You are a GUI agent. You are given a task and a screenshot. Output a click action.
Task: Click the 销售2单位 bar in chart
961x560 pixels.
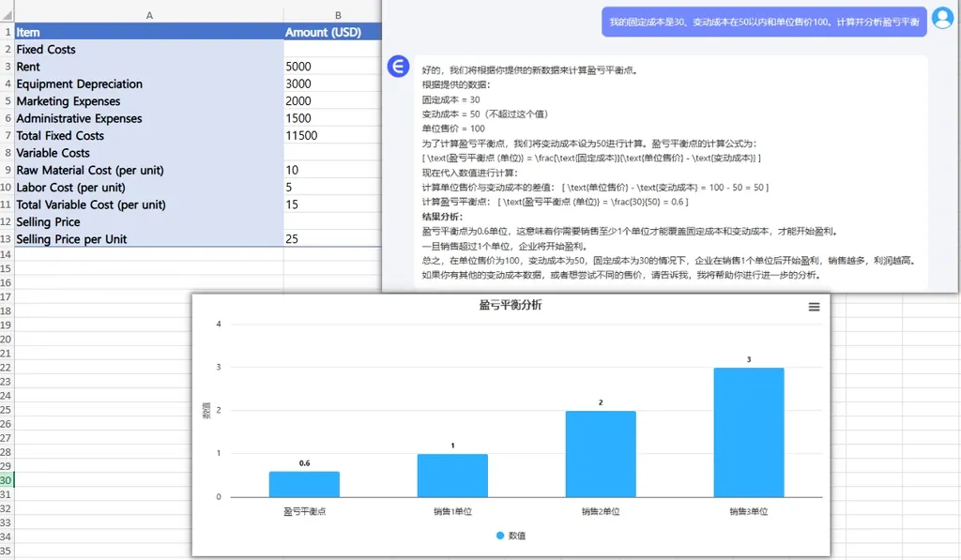click(x=601, y=454)
